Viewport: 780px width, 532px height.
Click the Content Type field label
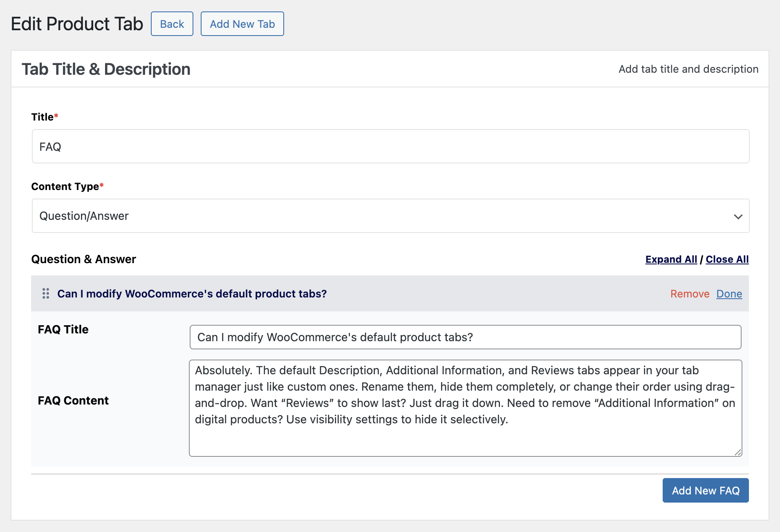coord(65,187)
